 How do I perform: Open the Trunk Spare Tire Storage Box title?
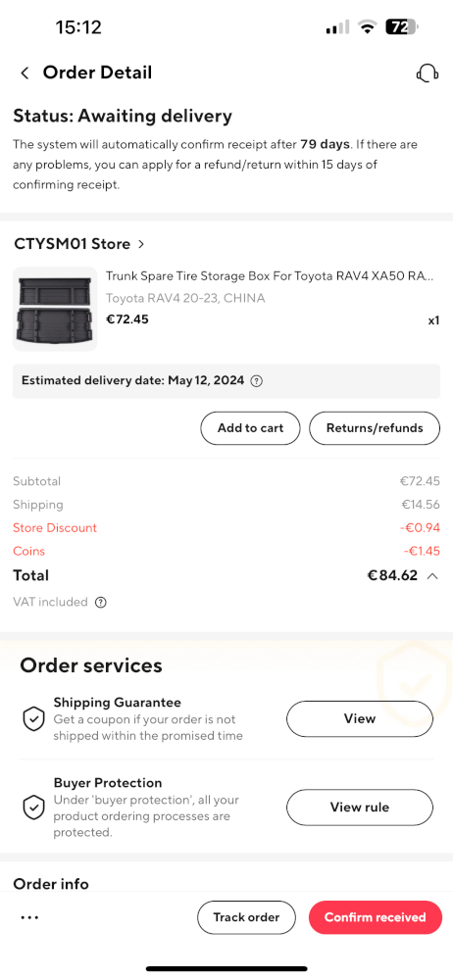pos(270,276)
